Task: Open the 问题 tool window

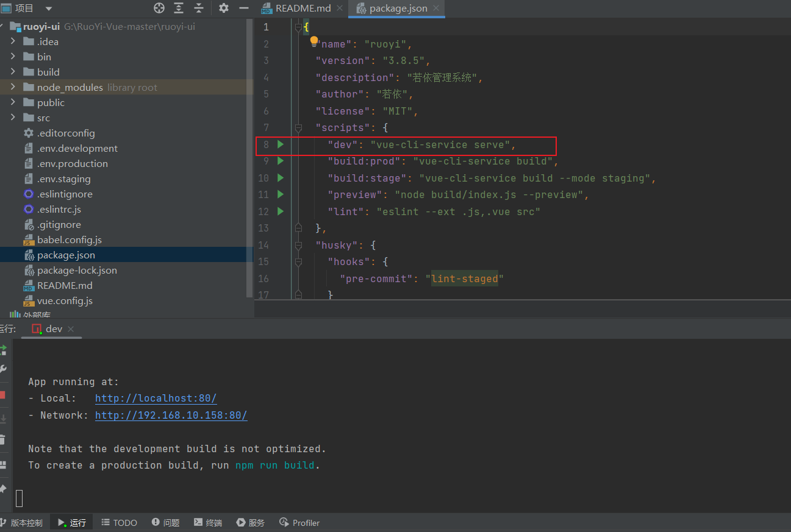Action: (x=165, y=522)
